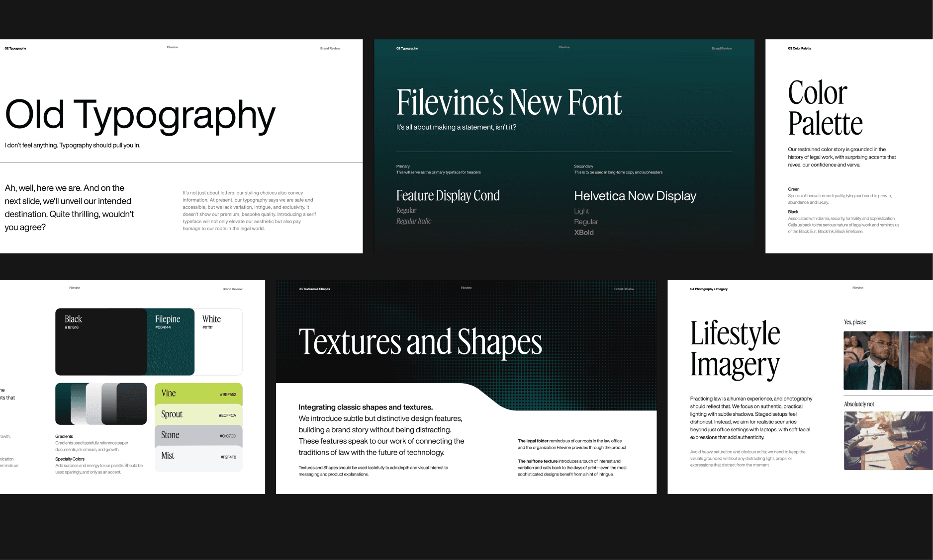Click the 'Specialty Colors' label
This screenshot has height=560, width=933.
click(70, 459)
